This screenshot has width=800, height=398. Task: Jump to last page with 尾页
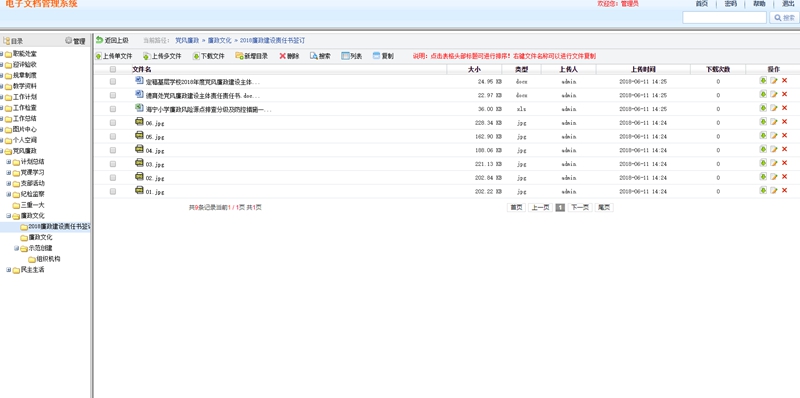coord(604,208)
